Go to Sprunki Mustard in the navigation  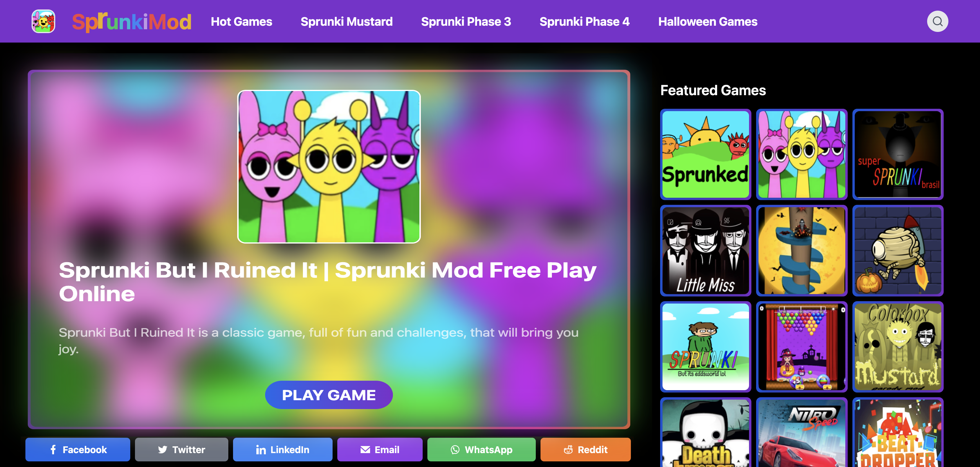coord(346,22)
